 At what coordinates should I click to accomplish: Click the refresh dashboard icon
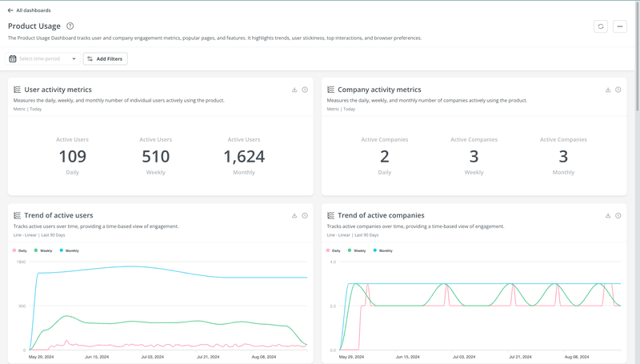[601, 26]
